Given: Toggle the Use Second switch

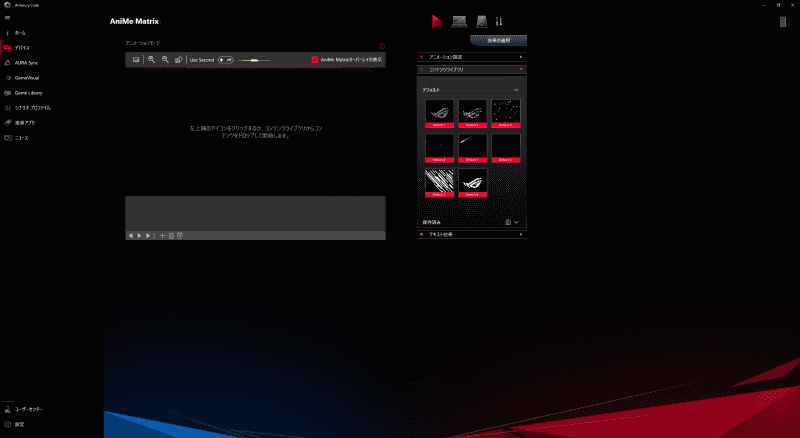Looking at the screenshot, I should tap(226, 60).
